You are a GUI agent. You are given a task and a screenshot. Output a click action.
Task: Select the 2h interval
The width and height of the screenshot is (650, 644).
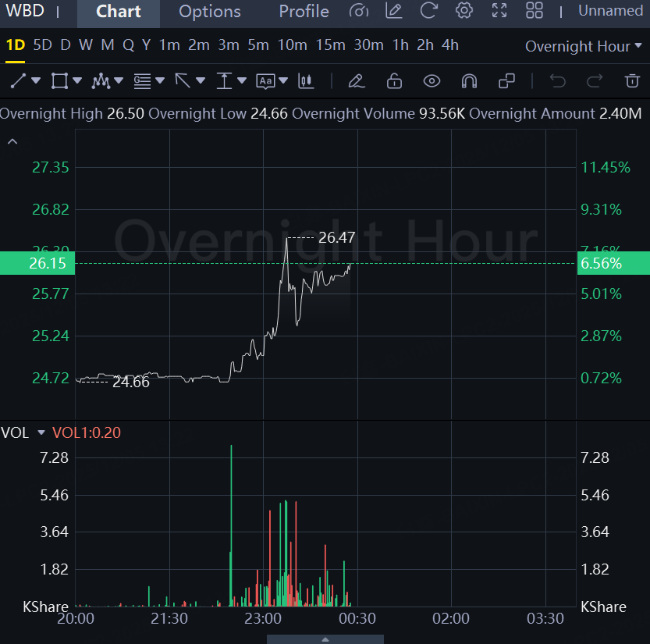pos(425,44)
